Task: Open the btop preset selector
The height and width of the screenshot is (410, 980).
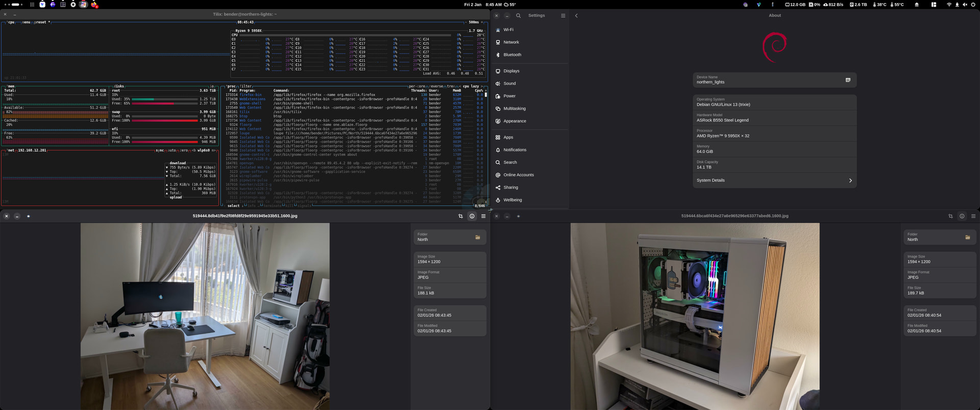Action: (x=41, y=22)
